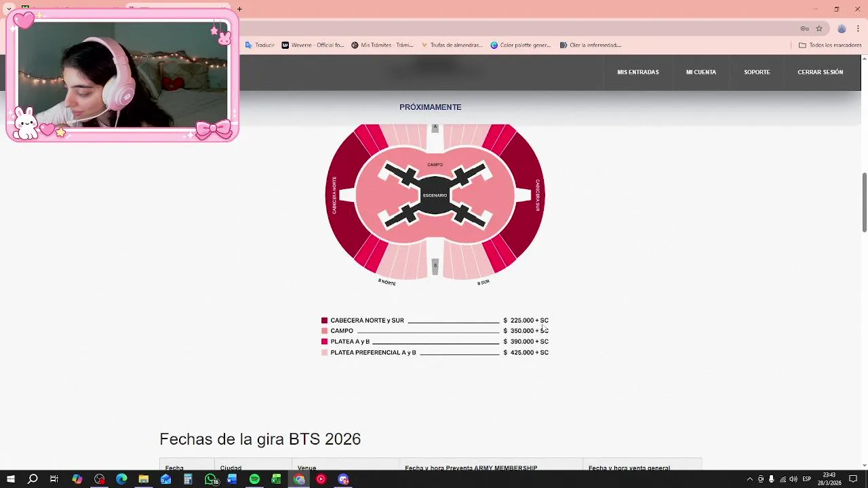Click the Platea A and B legend swatch

click(324, 342)
